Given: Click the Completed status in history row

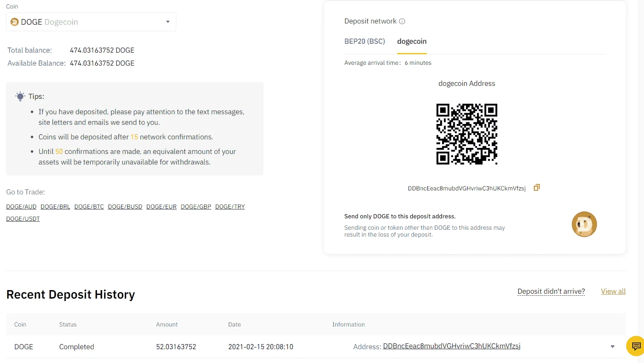Looking at the screenshot, I should 77,347.
